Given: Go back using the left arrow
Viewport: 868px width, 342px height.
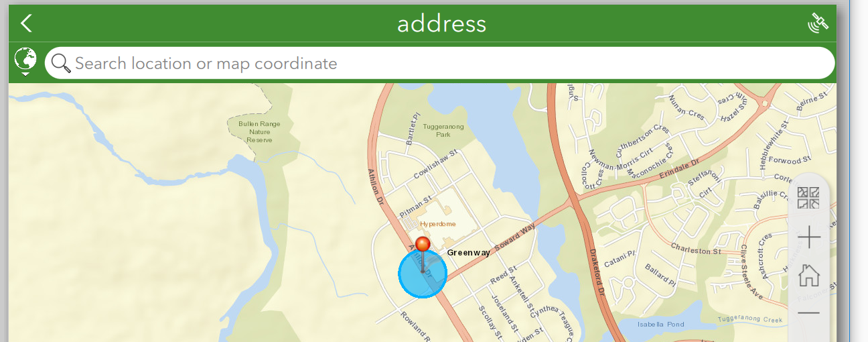Looking at the screenshot, I should (26, 23).
